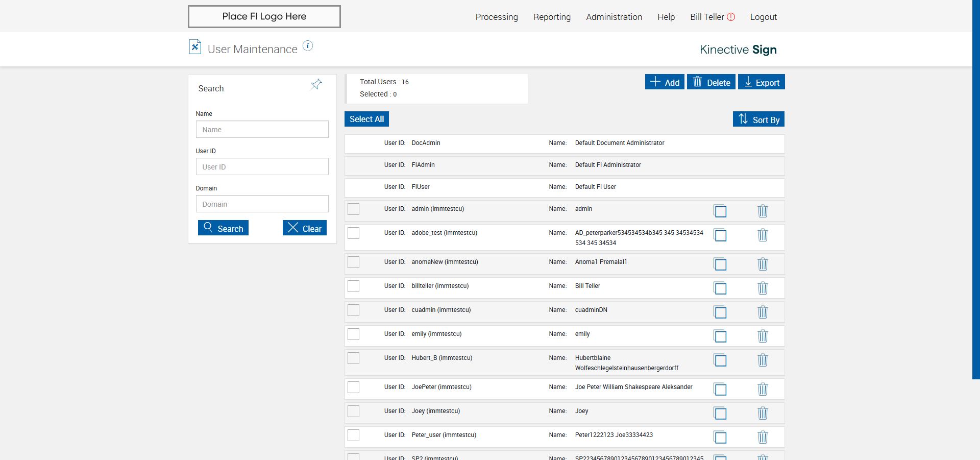Check the admin (immtestcu) checkbox
Screen dimensions: 980x460
coord(353,209)
